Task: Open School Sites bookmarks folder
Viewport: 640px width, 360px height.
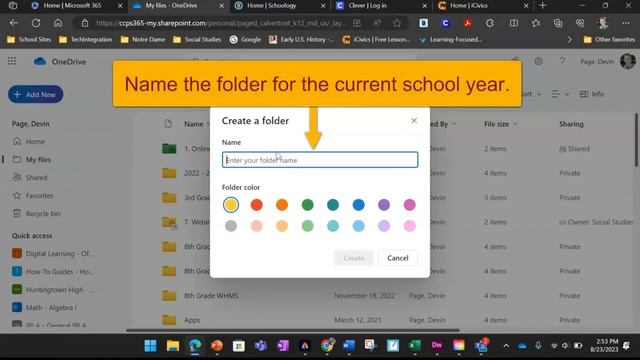Action: (x=29, y=40)
